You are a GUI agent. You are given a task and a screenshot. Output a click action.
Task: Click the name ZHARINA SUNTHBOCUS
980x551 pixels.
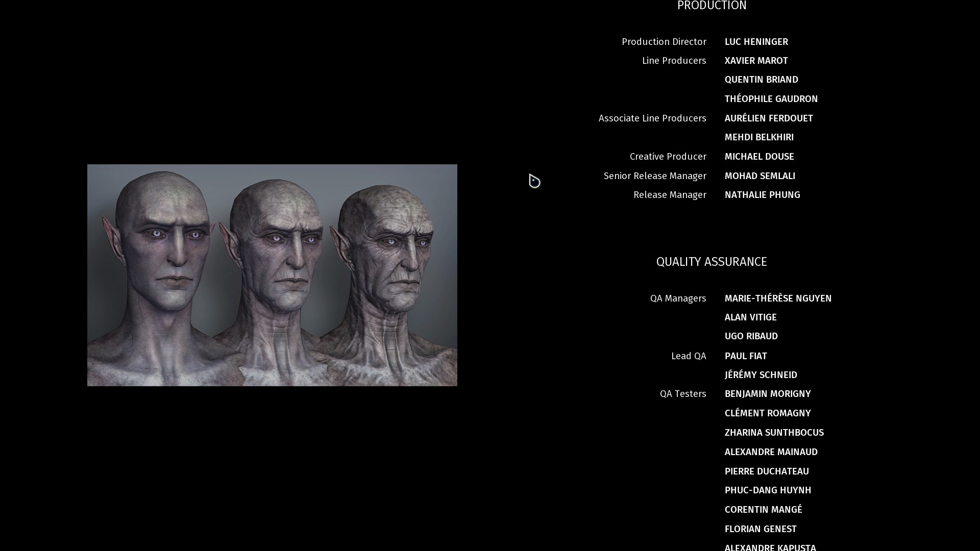click(x=774, y=433)
